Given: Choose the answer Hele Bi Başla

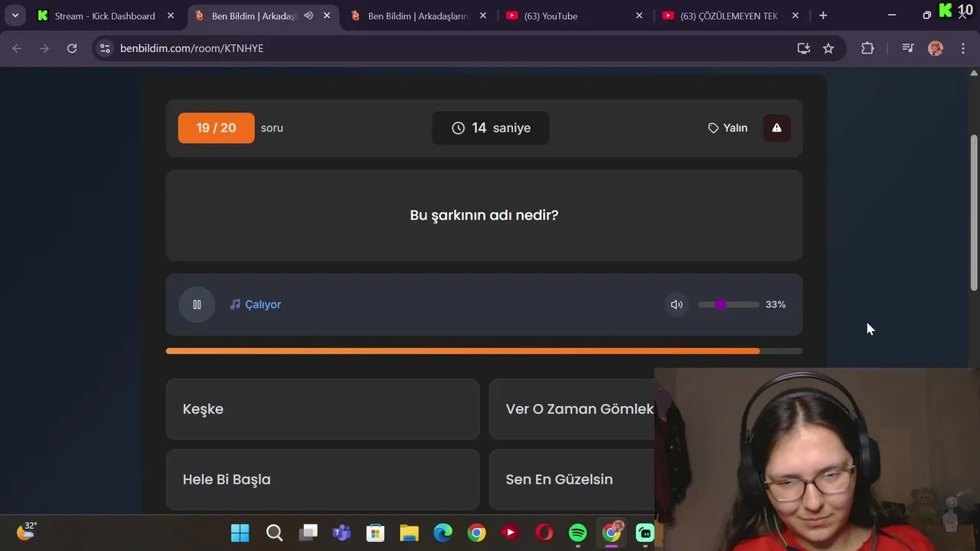Looking at the screenshot, I should pyautogui.click(x=322, y=479).
